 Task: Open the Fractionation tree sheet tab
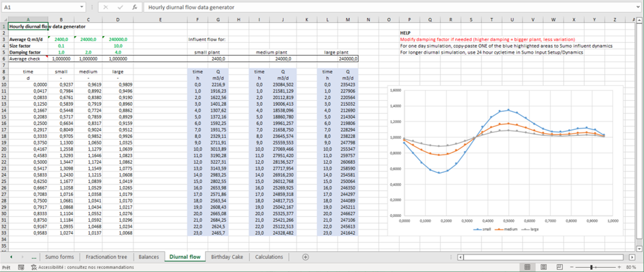pyautogui.click(x=106, y=257)
